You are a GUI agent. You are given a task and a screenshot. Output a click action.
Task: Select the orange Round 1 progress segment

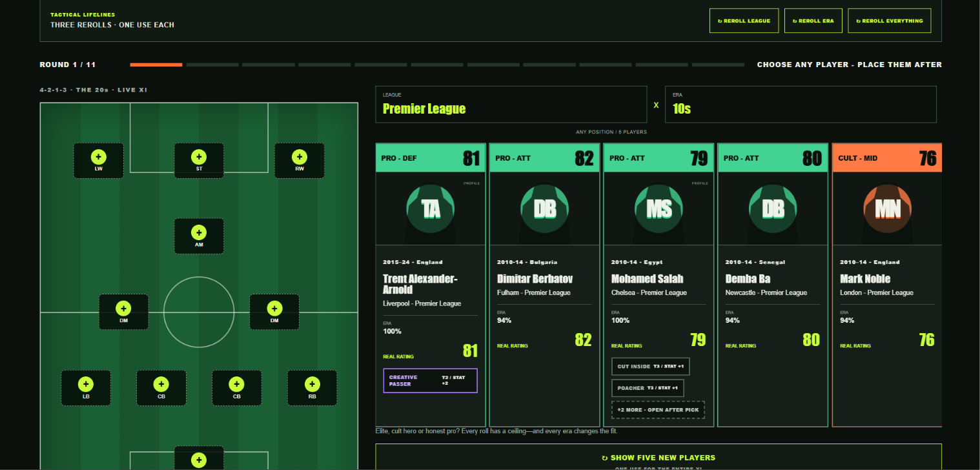click(156, 65)
